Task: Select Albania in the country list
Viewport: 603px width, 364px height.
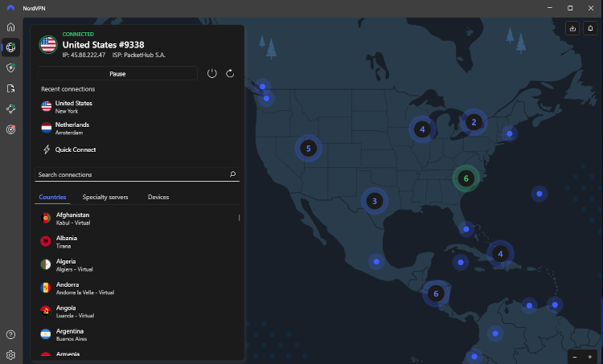Action: point(137,241)
